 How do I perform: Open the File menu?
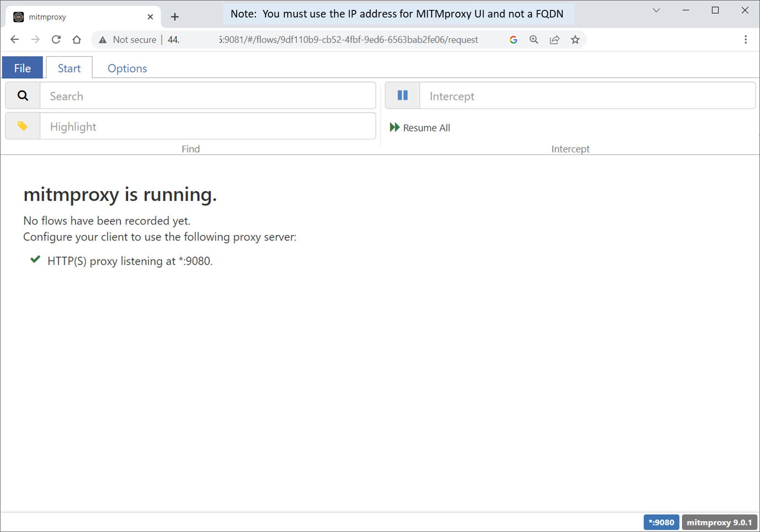[x=22, y=68]
